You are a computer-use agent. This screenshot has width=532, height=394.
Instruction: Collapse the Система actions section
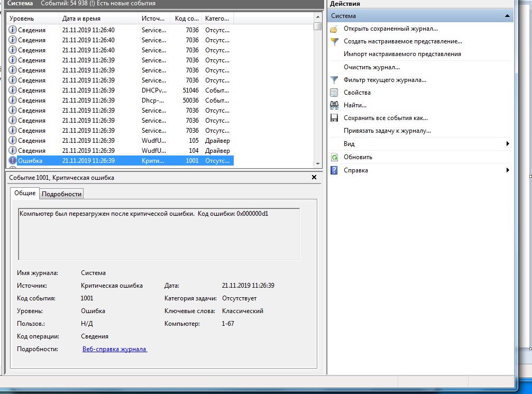tap(508, 16)
